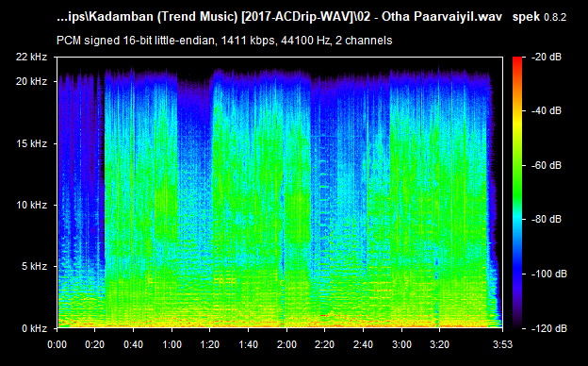The height and width of the screenshot is (366, 588).
Task: Click the 2:20 time axis label
Action: 325,344
